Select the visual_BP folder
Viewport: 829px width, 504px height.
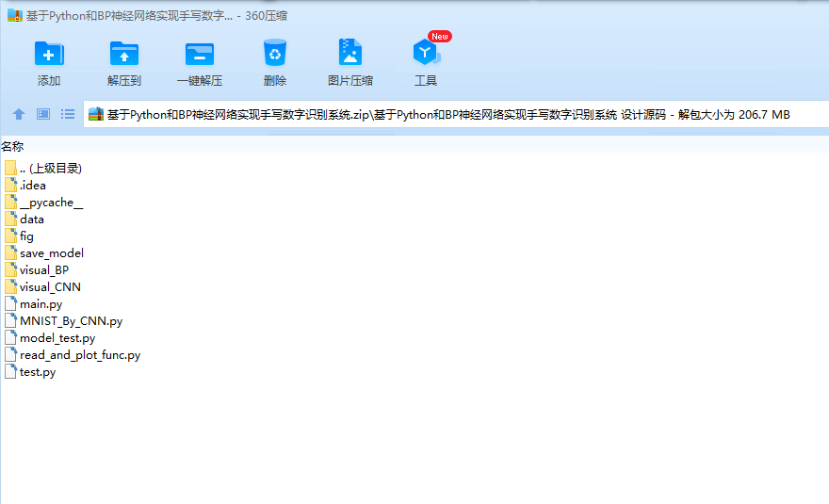[x=37, y=269]
